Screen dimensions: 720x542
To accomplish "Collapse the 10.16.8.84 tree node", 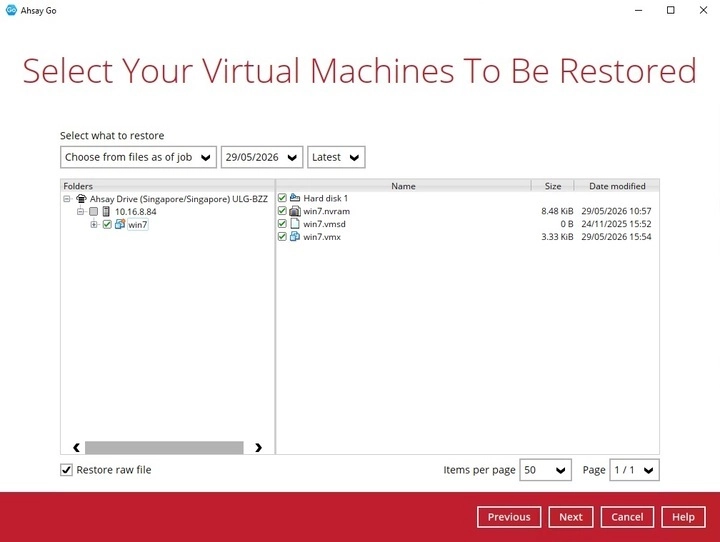I will pyautogui.click(x=80, y=212).
